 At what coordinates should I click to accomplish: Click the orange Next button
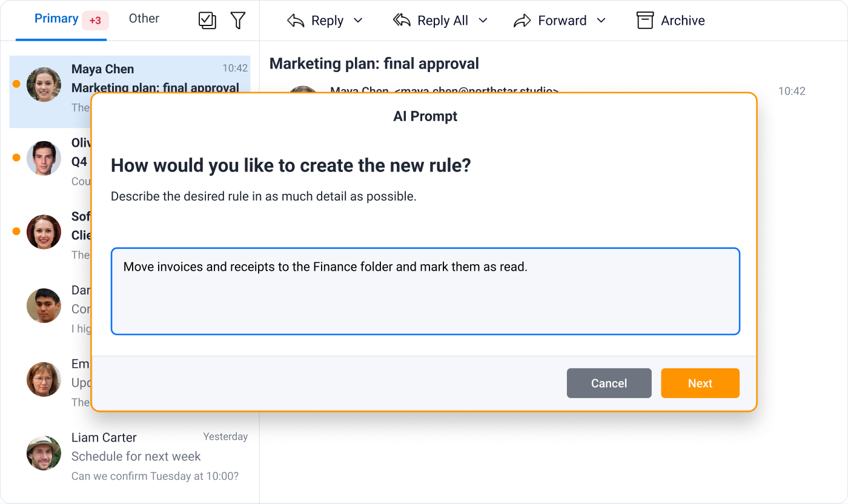700,383
